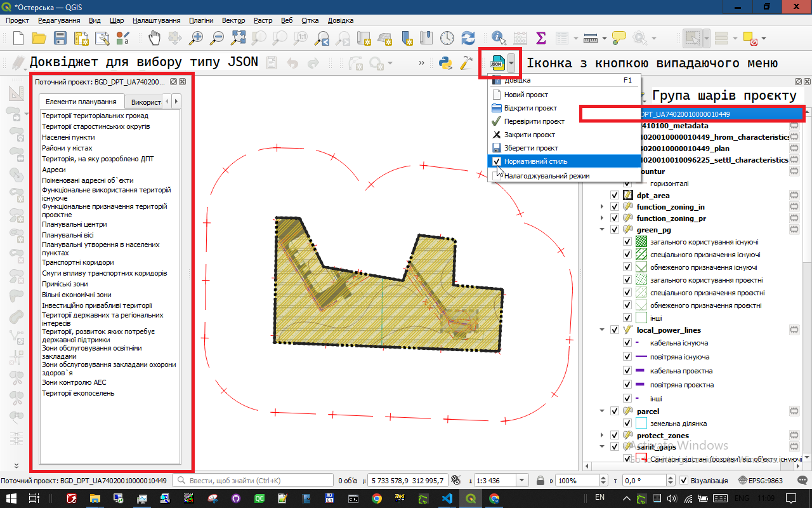Toggle visibility of the parcel layer
This screenshot has width=812, height=508.
click(614, 411)
